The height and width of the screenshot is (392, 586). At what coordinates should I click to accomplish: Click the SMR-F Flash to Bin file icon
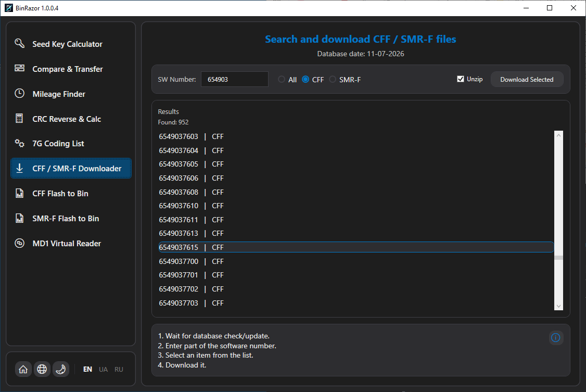click(x=19, y=218)
